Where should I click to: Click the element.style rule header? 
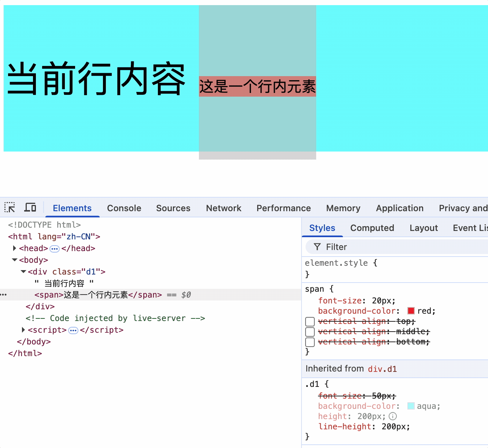(336, 263)
